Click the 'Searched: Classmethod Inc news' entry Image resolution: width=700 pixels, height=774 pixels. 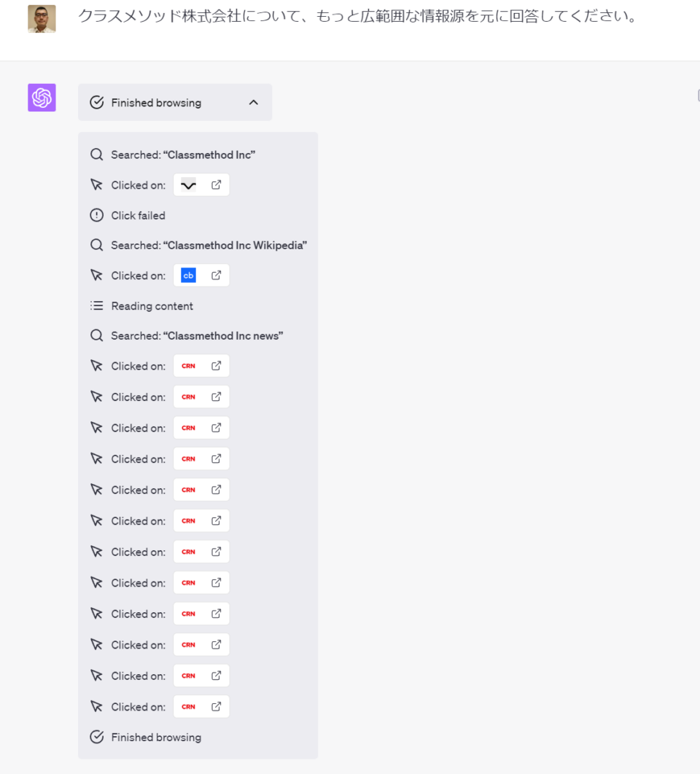186,336
